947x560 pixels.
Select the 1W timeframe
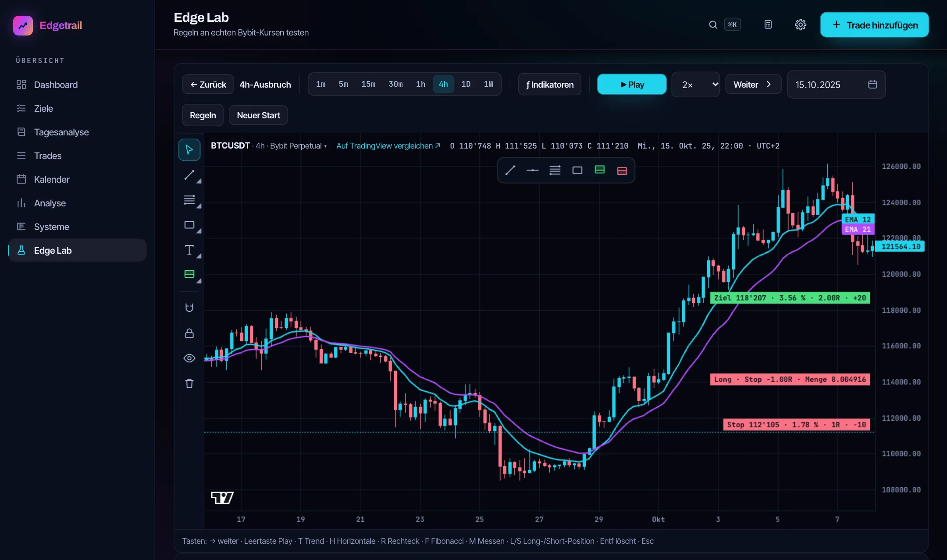488,84
